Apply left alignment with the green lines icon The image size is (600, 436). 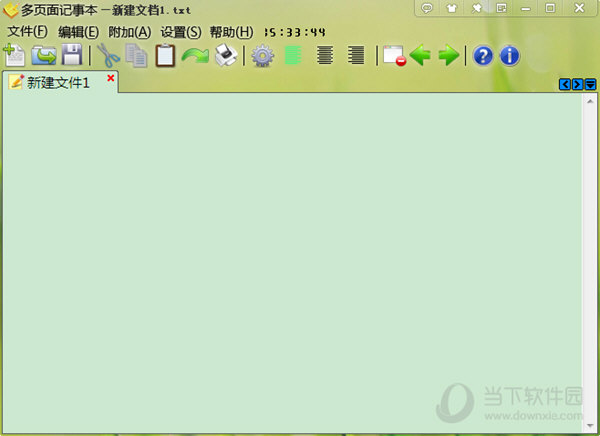pyautogui.click(x=293, y=56)
